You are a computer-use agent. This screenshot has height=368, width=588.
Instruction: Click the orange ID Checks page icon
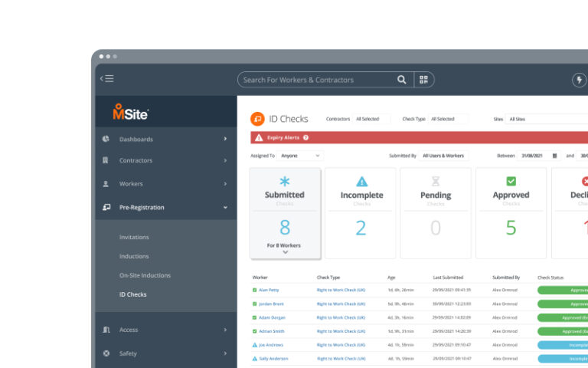258,119
